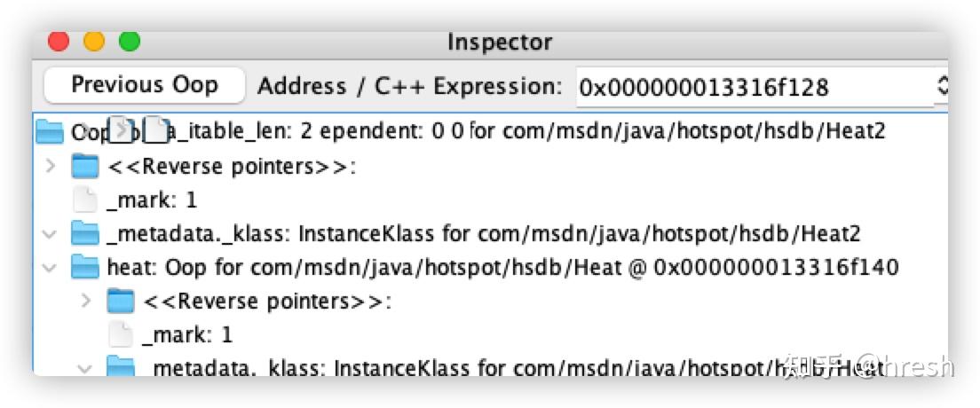The image size is (980, 408).
Task: Click file icon of _mark under heat
Action: tap(121, 334)
